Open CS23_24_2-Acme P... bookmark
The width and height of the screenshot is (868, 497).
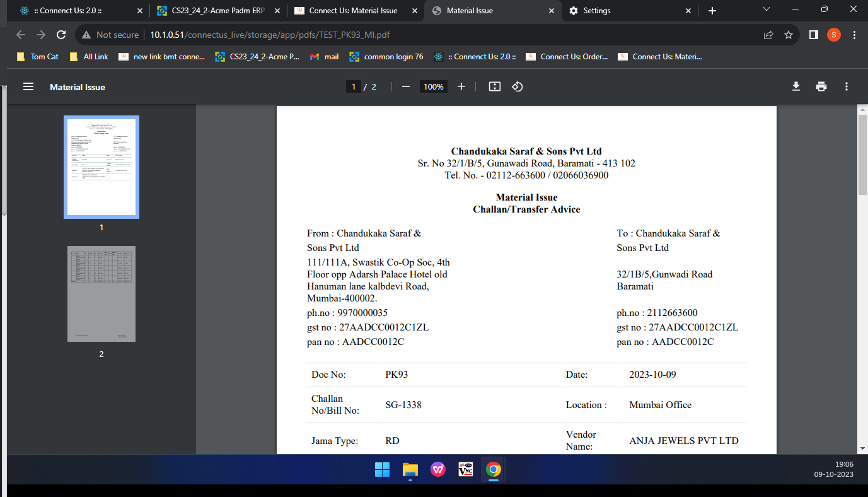[x=257, y=57]
